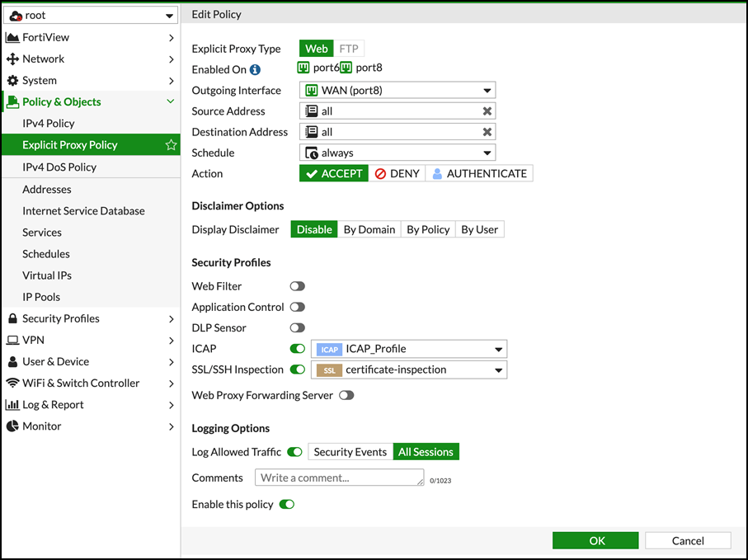Viewport: 748px width, 560px height.
Task: Select IPv4 Policy in the sidebar
Action: point(49,123)
